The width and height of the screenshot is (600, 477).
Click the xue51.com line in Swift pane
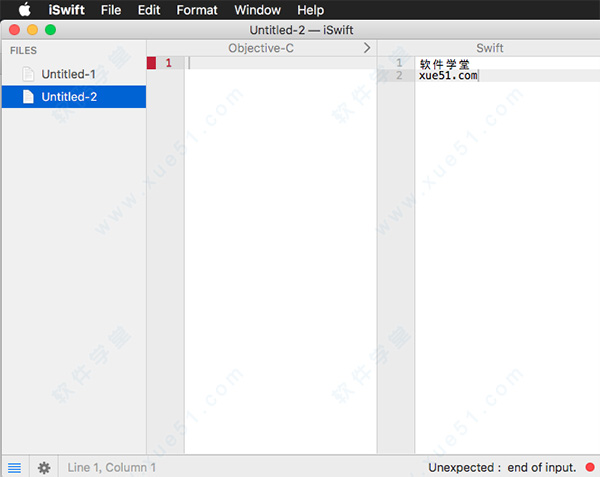(x=448, y=76)
